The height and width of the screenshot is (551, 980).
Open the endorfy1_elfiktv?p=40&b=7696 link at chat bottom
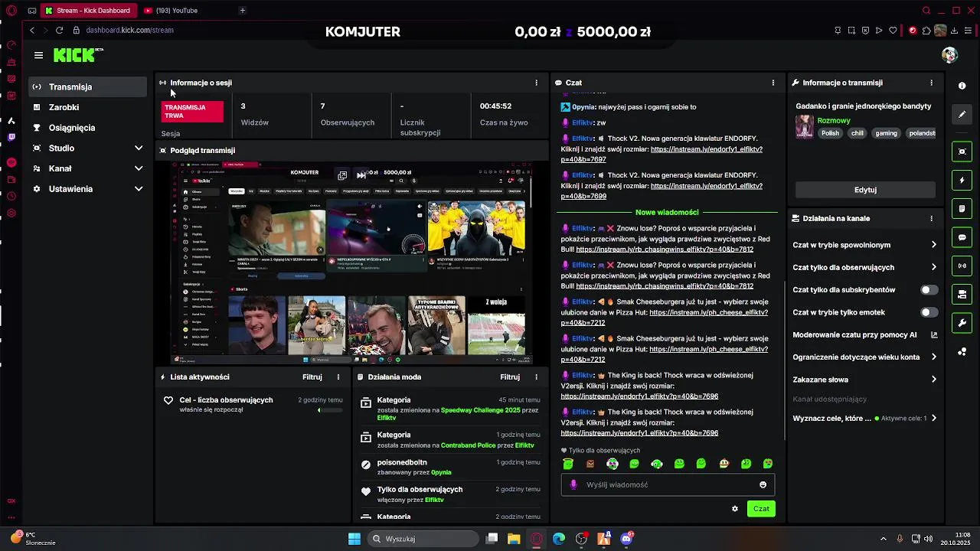(x=639, y=433)
